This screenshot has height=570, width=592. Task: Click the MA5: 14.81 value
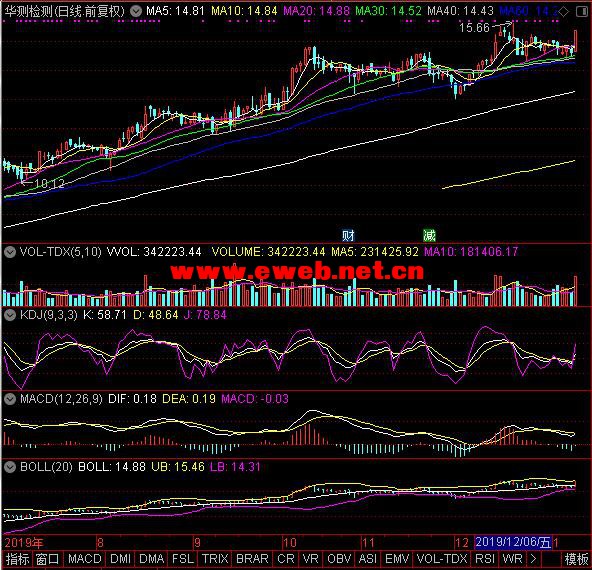175,11
